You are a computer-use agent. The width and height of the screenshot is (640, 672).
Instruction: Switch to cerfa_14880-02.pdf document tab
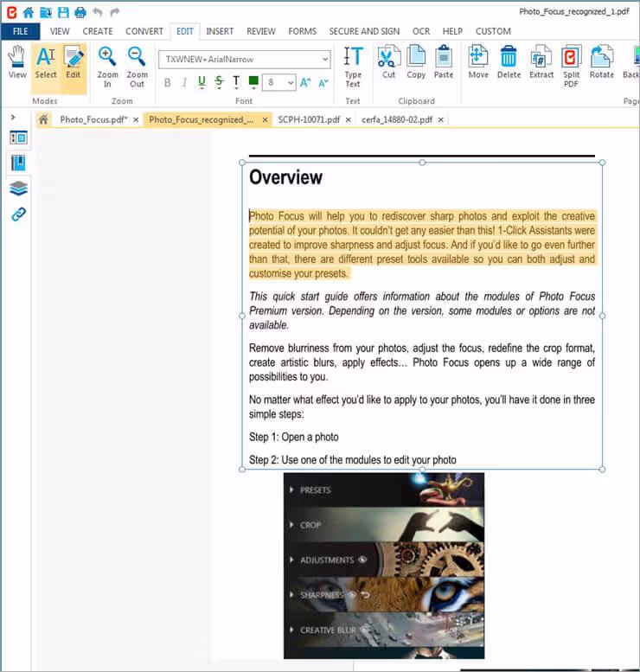pyautogui.click(x=397, y=119)
